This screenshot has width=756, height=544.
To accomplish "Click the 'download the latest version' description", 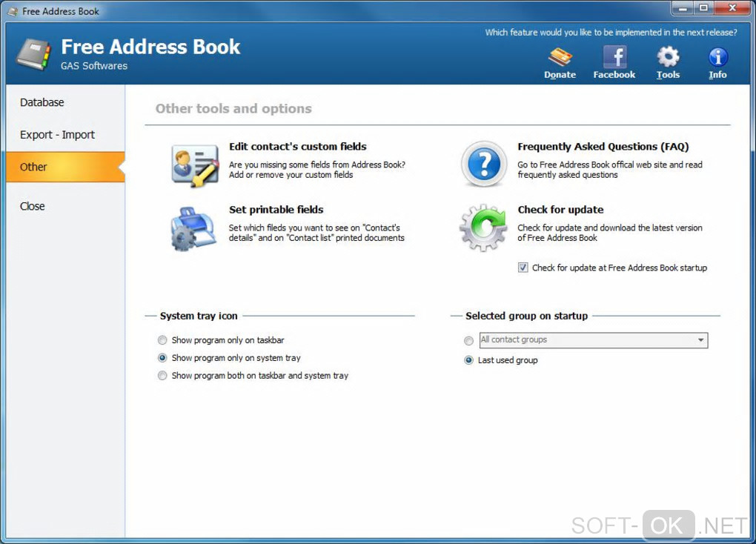I will pos(610,233).
